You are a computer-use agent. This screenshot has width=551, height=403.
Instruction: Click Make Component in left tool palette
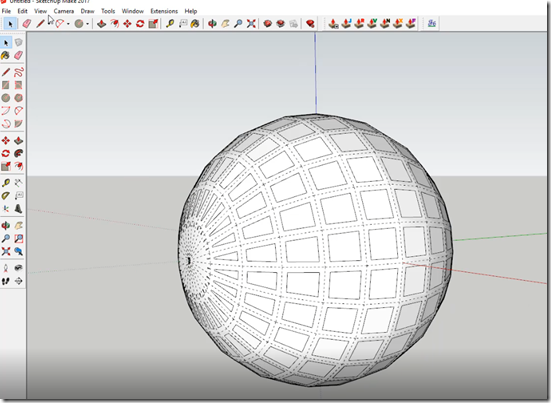click(x=18, y=43)
